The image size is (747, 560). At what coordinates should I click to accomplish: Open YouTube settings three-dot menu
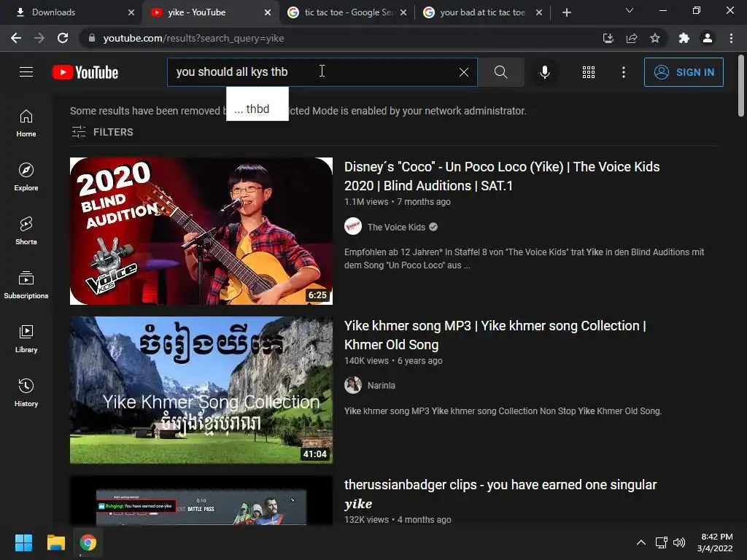(624, 72)
